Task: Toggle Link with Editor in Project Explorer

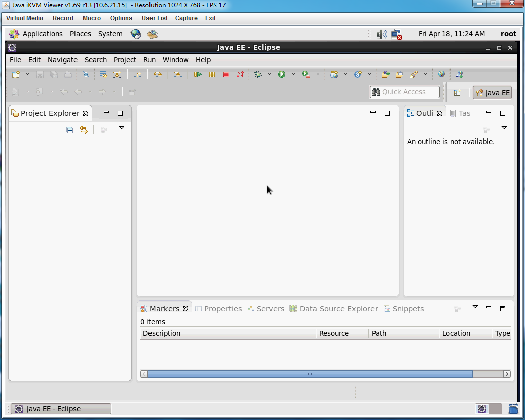Action: [x=84, y=130]
